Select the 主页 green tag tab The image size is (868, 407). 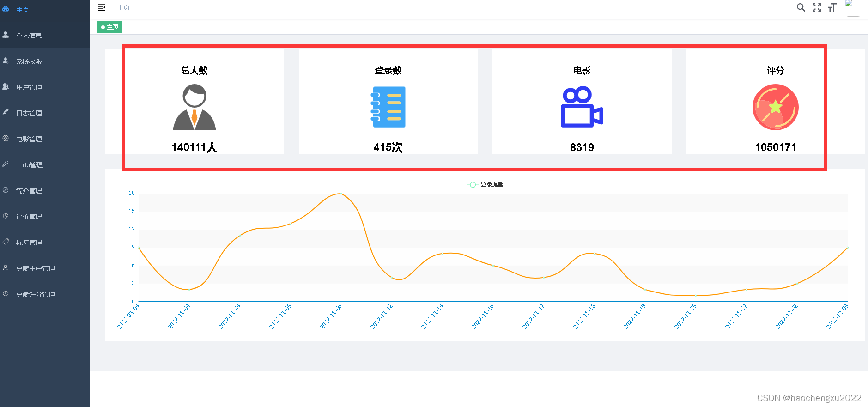click(110, 27)
